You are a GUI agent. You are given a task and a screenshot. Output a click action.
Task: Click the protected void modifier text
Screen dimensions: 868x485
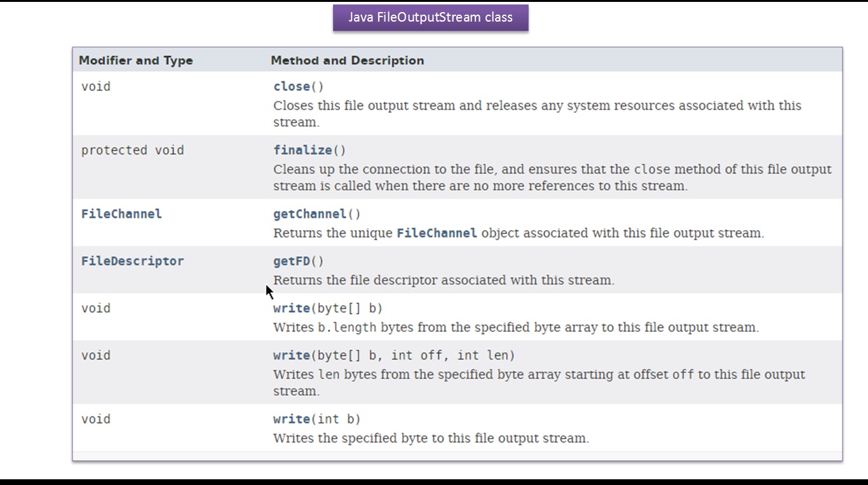click(x=132, y=150)
